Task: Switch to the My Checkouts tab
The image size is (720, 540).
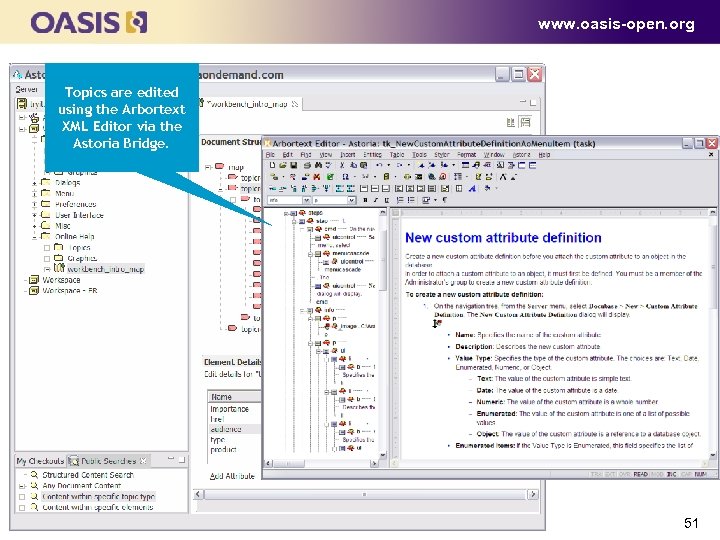Action: coord(40,461)
